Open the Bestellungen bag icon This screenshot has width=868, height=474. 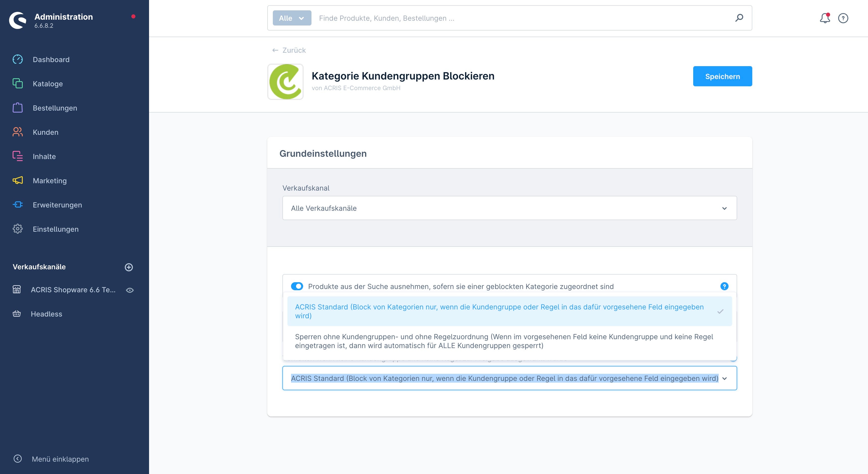pyautogui.click(x=17, y=108)
